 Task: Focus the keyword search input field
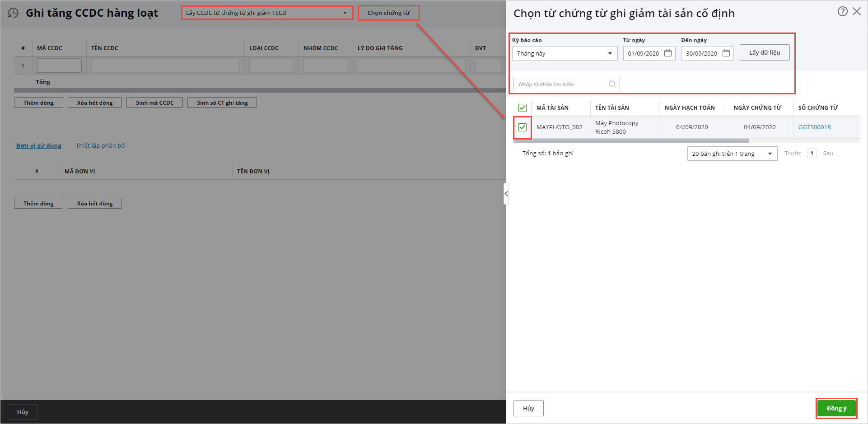pyautogui.click(x=562, y=84)
